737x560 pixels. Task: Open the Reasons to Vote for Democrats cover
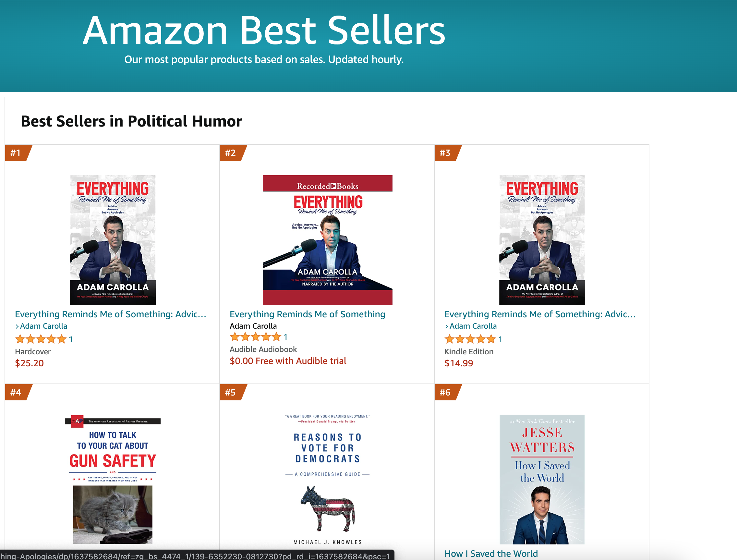click(x=327, y=480)
